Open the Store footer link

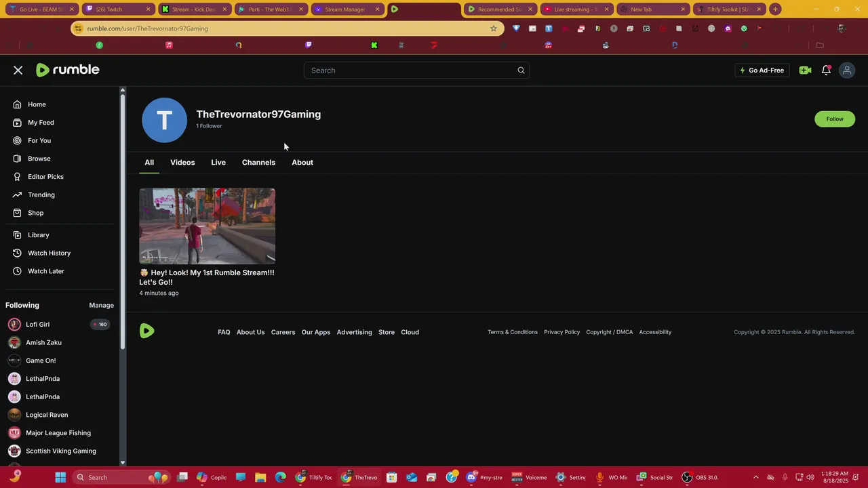387,332
